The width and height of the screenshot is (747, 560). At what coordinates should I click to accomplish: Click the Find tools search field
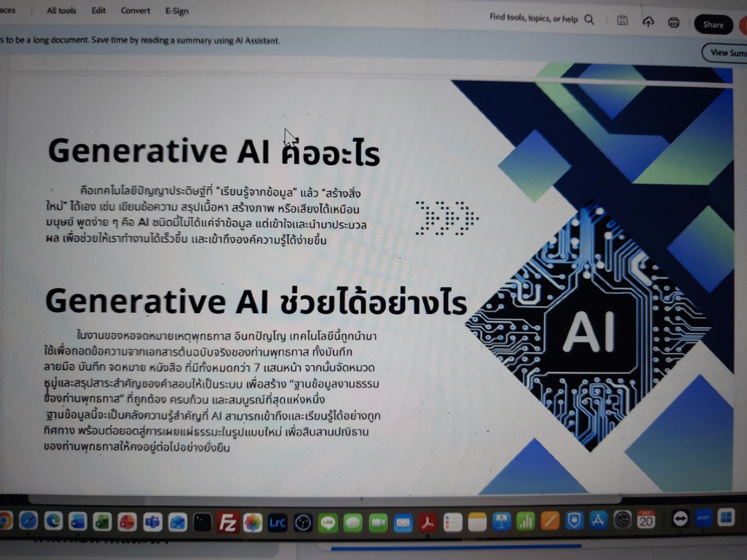click(x=533, y=18)
